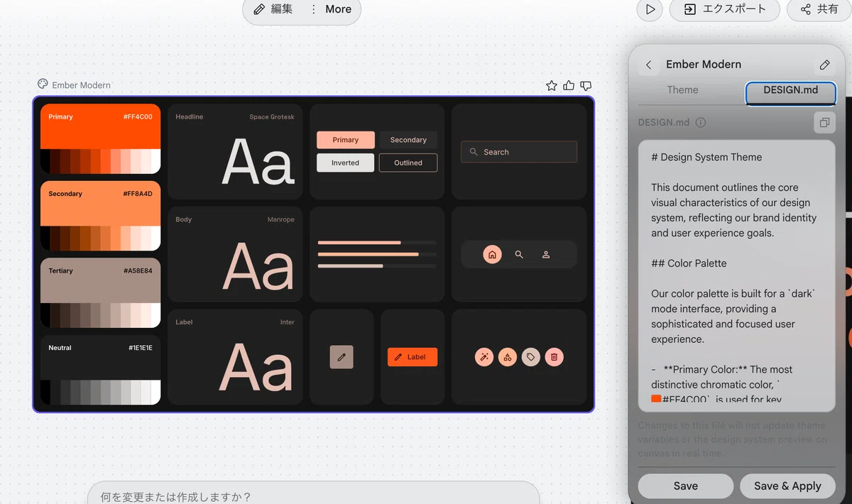Click the Label Inter font card
This screenshot has height=504, width=852.
click(235, 357)
